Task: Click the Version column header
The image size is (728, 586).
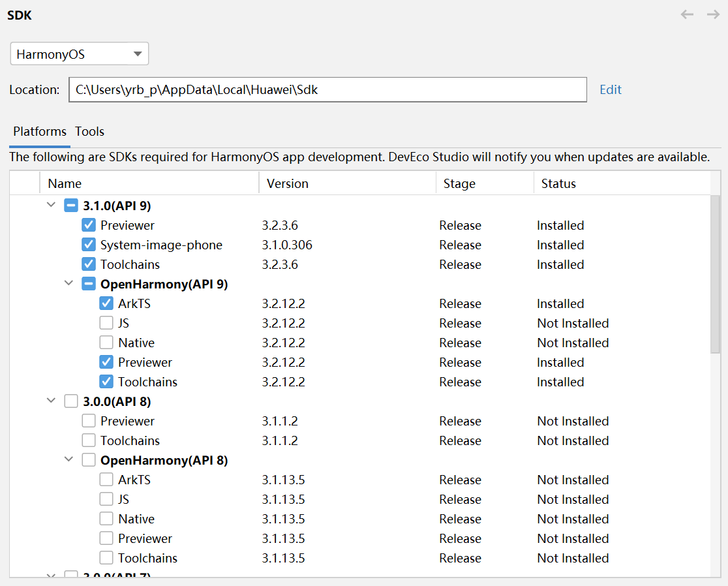Action: (347, 183)
